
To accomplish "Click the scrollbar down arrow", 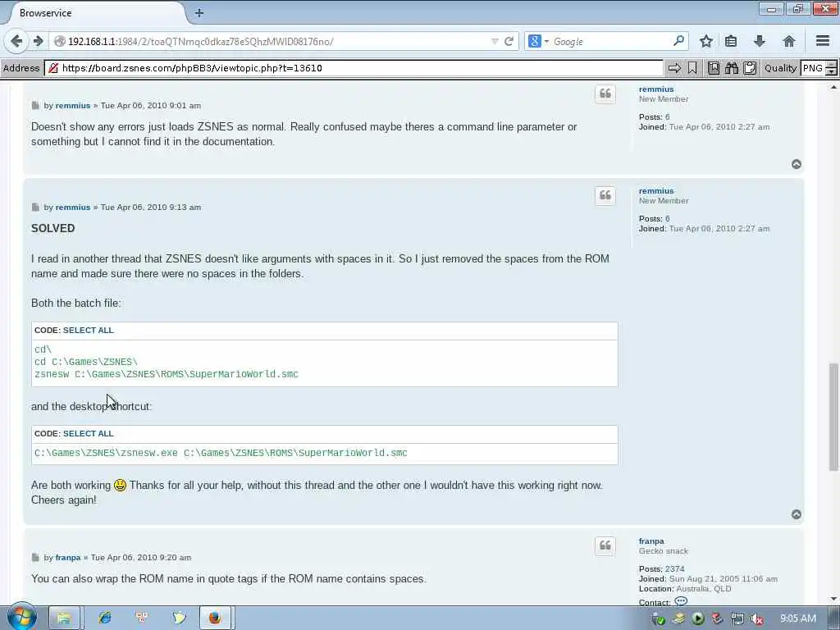I will coord(833,599).
